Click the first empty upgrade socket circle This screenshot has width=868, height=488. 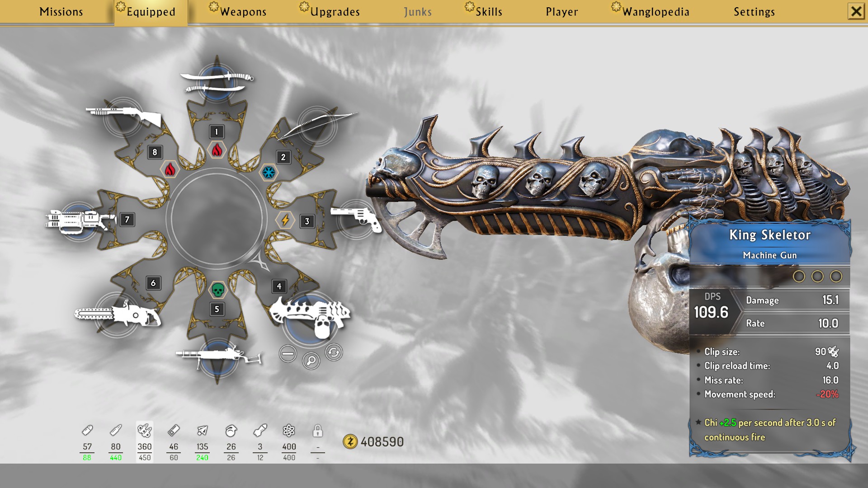click(799, 276)
